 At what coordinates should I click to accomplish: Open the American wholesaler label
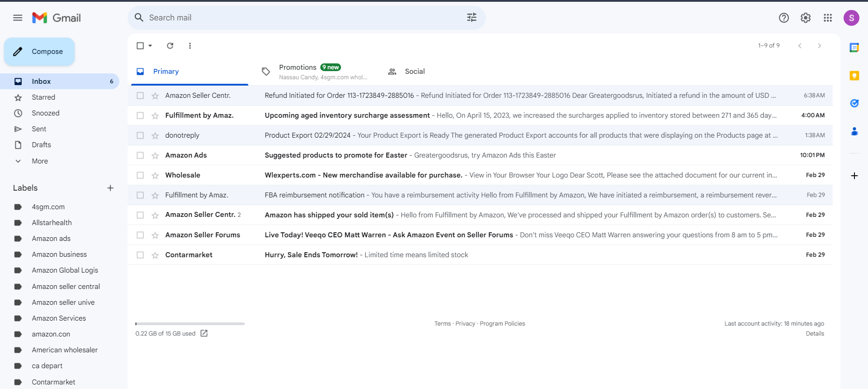point(65,350)
